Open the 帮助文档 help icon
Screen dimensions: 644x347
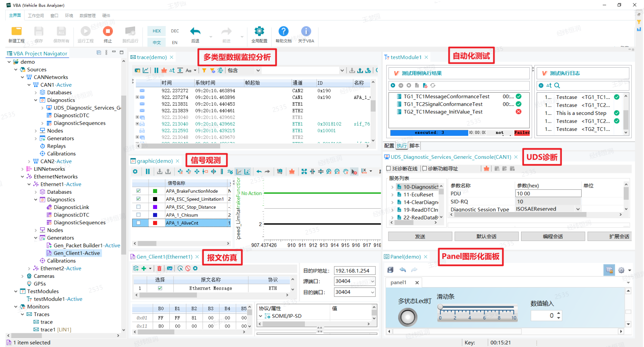coord(283,31)
